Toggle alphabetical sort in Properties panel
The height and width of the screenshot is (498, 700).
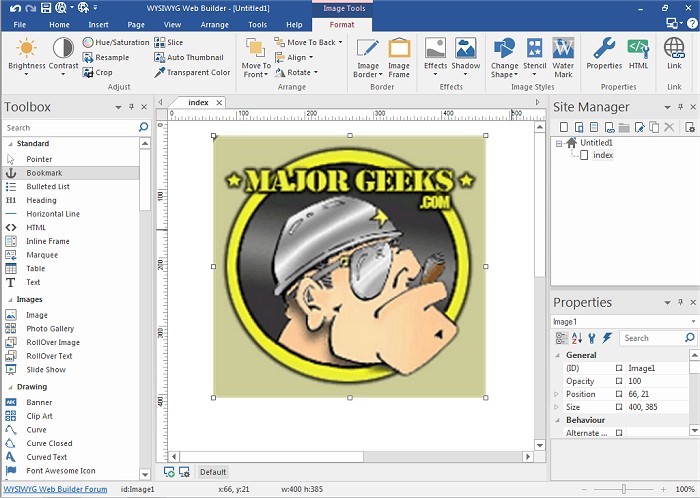[576, 338]
